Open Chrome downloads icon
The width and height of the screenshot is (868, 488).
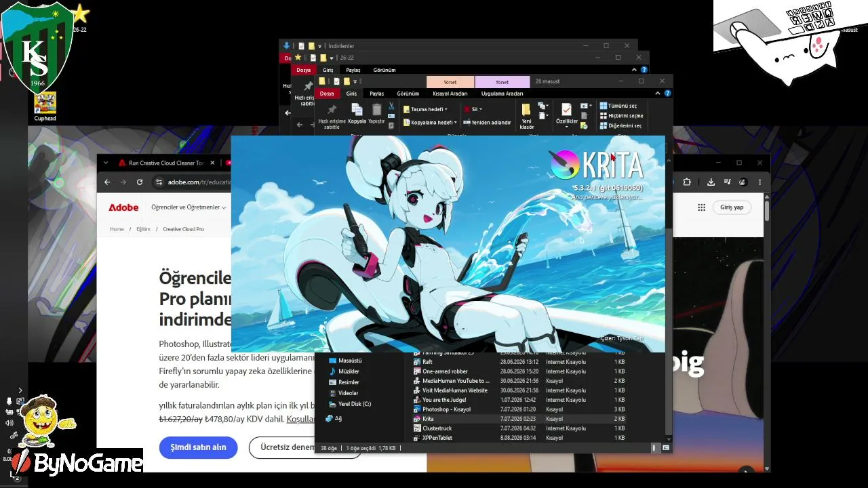point(711,182)
